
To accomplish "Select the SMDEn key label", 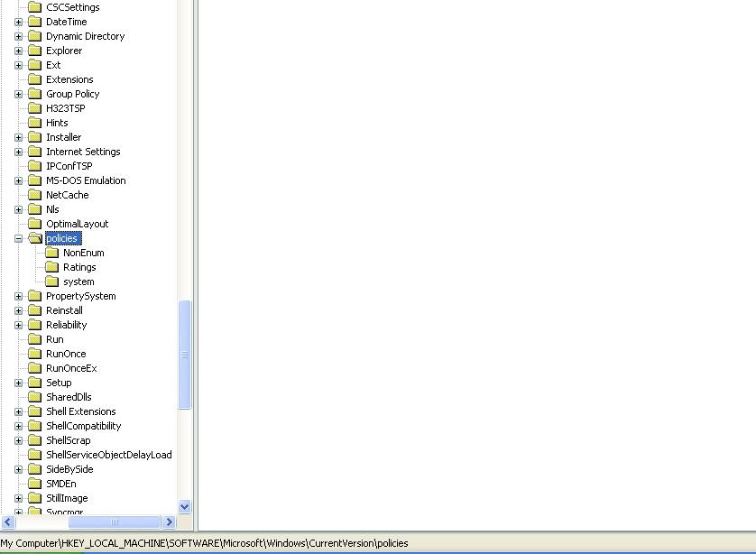I will click(61, 484).
